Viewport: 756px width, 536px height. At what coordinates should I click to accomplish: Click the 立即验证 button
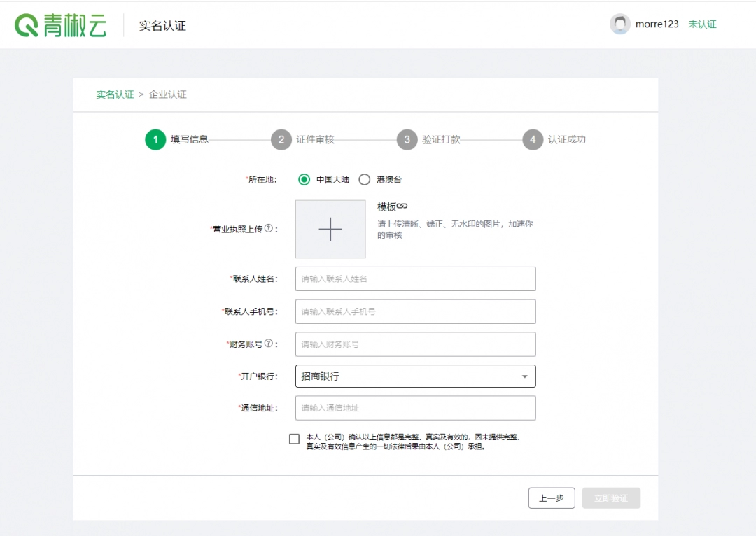(x=611, y=498)
